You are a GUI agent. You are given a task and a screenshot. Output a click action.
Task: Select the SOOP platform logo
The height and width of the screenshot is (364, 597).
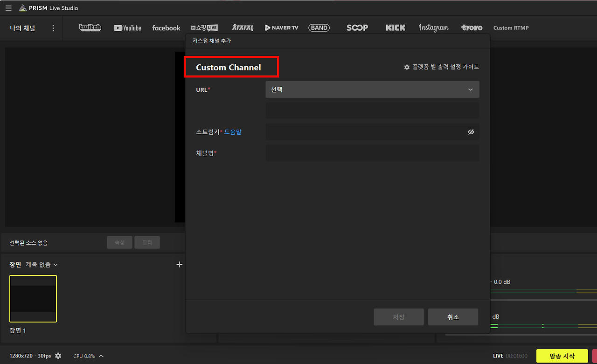click(357, 28)
